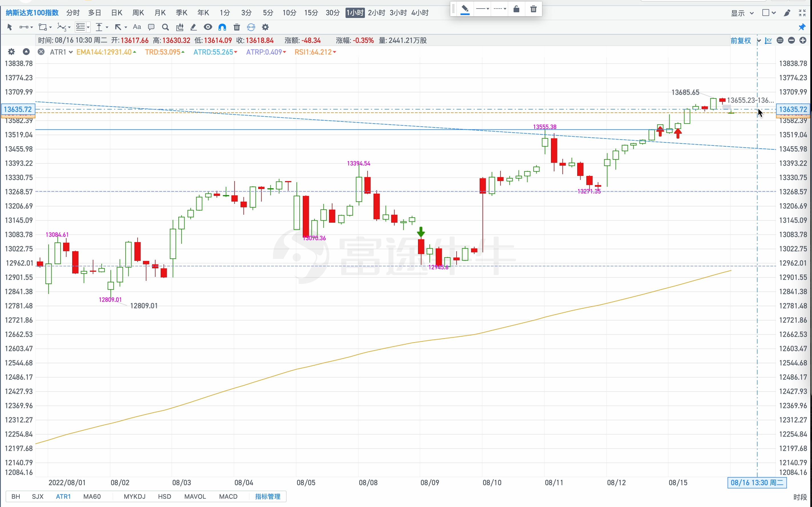Click the XY axis settings icon
The width and height of the screenshot is (812, 507).
click(768, 40)
